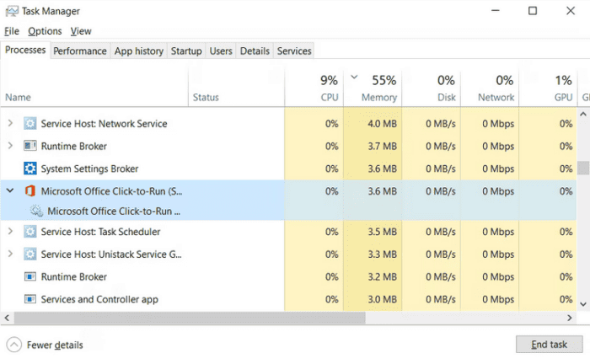Click the System Settings Broker gear icon
590x364 pixels.
point(30,169)
